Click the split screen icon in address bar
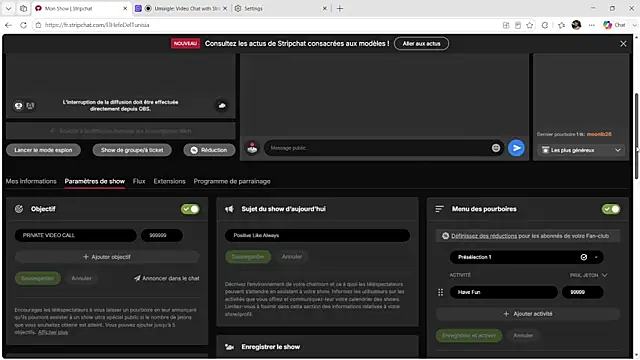This screenshot has width=640, height=360. tap(506, 25)
